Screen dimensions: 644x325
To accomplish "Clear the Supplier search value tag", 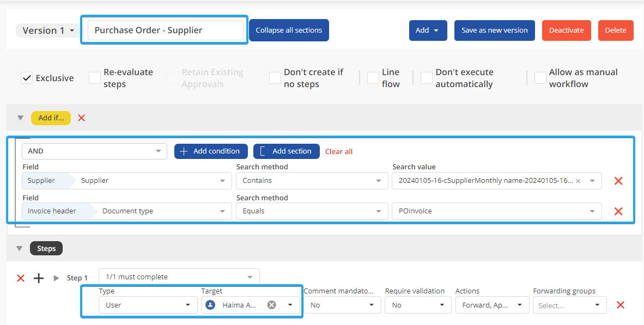I will [x=578, y=181].
